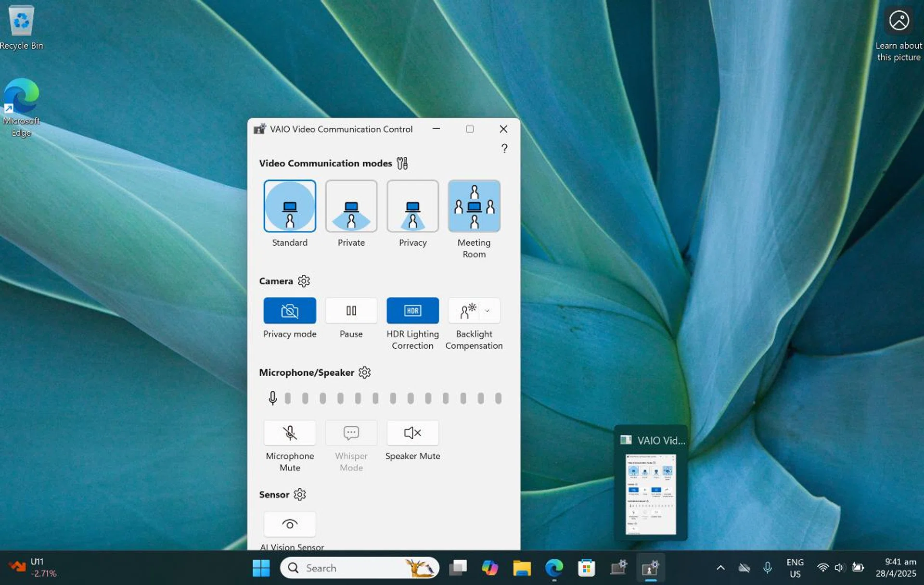
Task: Click the help question mark
Action: tap(504, 149)
